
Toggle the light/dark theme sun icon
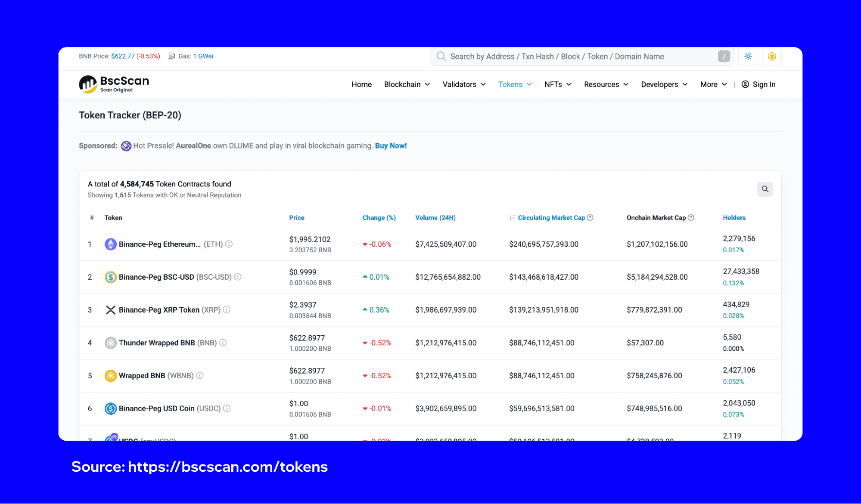748,56
